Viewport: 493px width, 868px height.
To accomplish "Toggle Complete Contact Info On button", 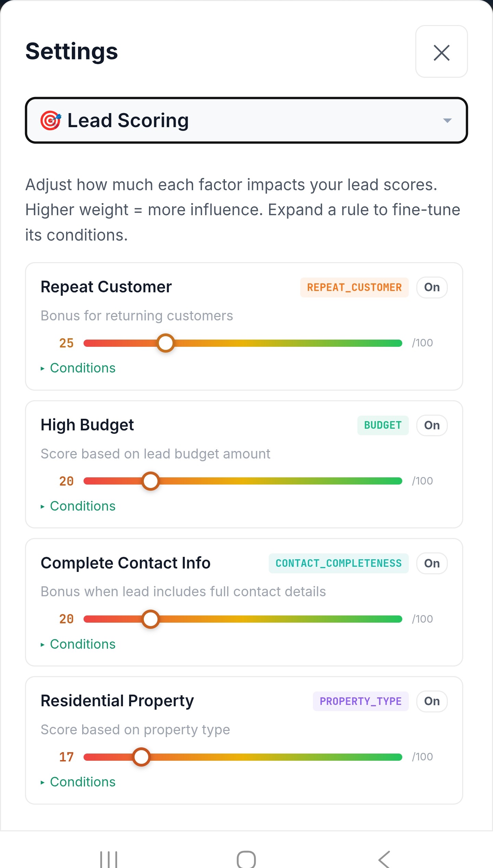I will pyautogui.click(x=432, y=563).
